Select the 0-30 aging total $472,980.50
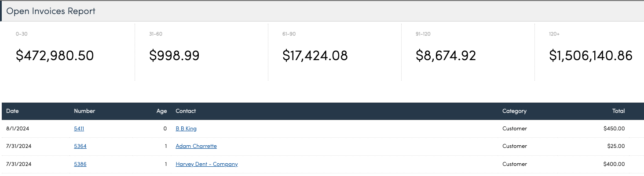The height and width of the screenshot is (176, 644). (55, 55)
